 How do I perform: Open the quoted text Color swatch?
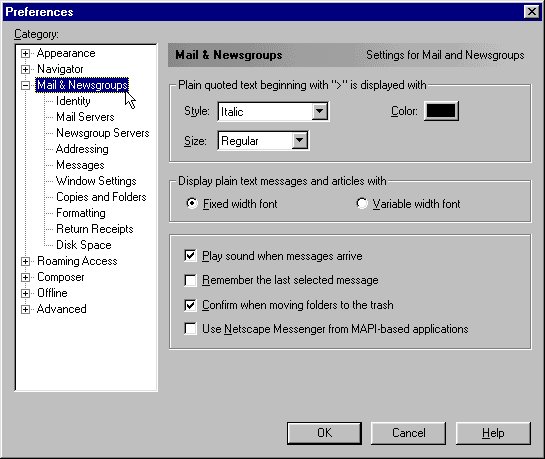pyautogui.click(x=441, y=111)
